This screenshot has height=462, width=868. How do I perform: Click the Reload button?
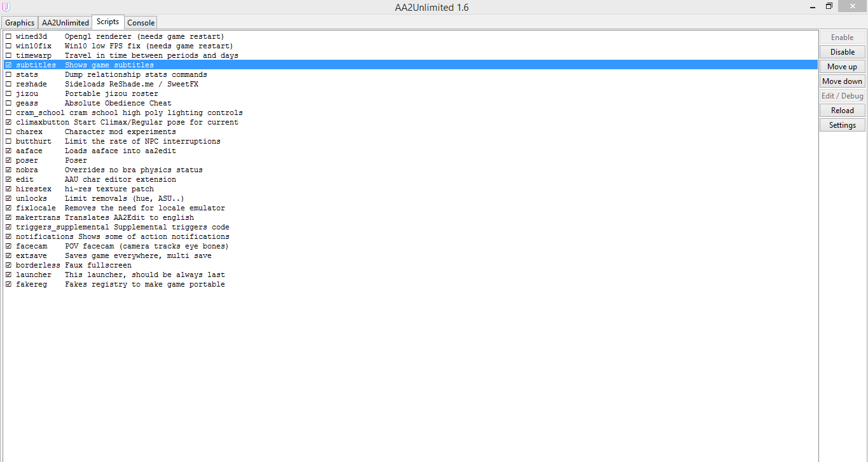tap(843, 111)
